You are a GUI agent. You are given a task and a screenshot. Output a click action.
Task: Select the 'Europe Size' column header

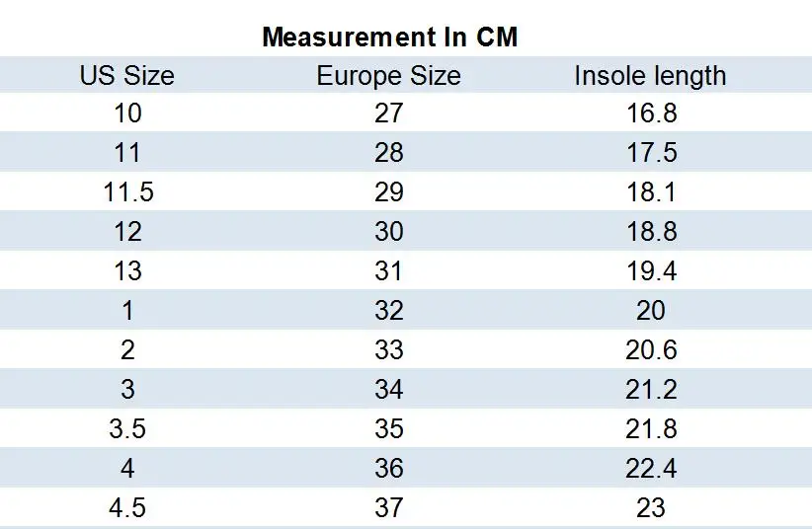(x=388, y=76)
